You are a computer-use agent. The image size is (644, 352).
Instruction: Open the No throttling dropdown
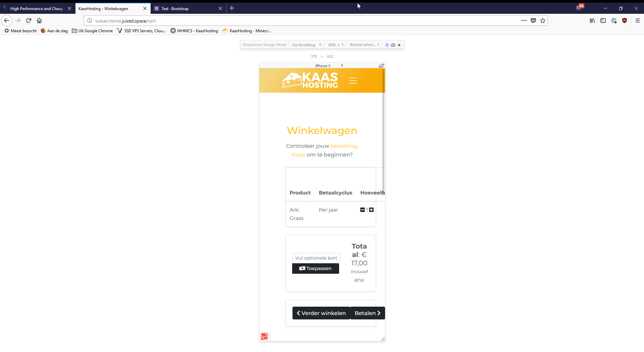tap(307, 45)
